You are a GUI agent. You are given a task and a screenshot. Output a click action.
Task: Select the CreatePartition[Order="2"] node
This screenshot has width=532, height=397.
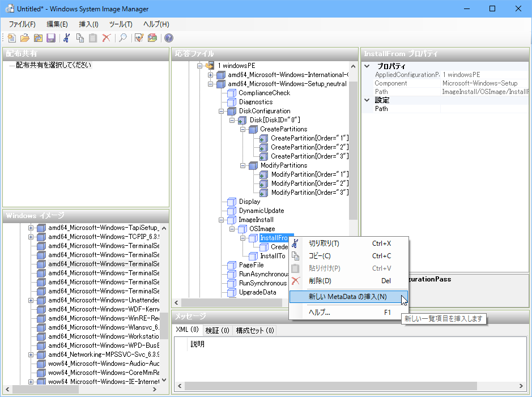coord(309,147)
